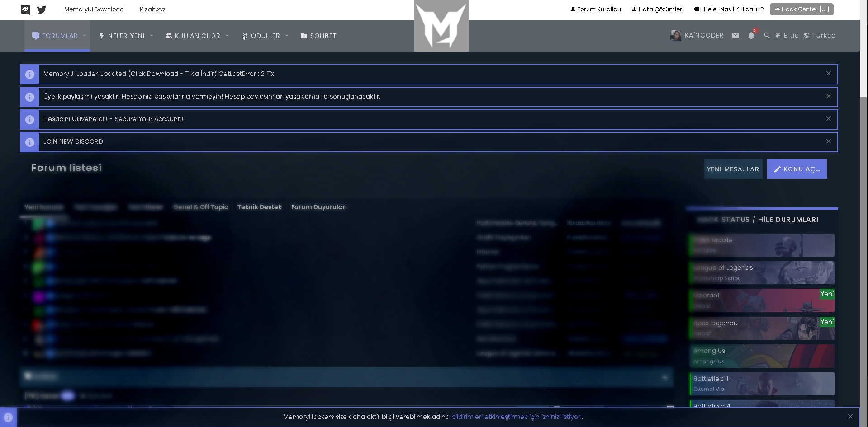This screenshot has width=868, height=427.
Task: Open the ÖDÜLLER page
Action: click(x=261, y=36)
